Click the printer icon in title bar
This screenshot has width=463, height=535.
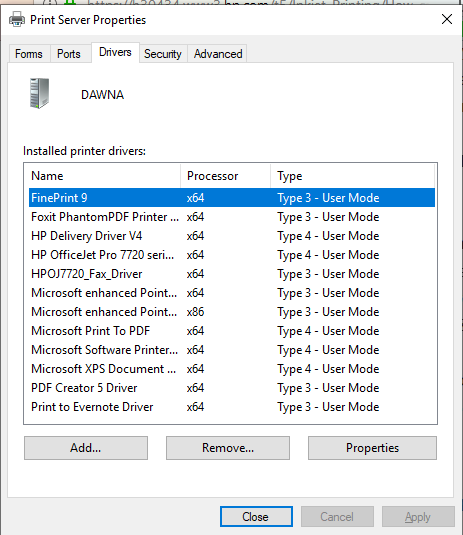(17, 19)
